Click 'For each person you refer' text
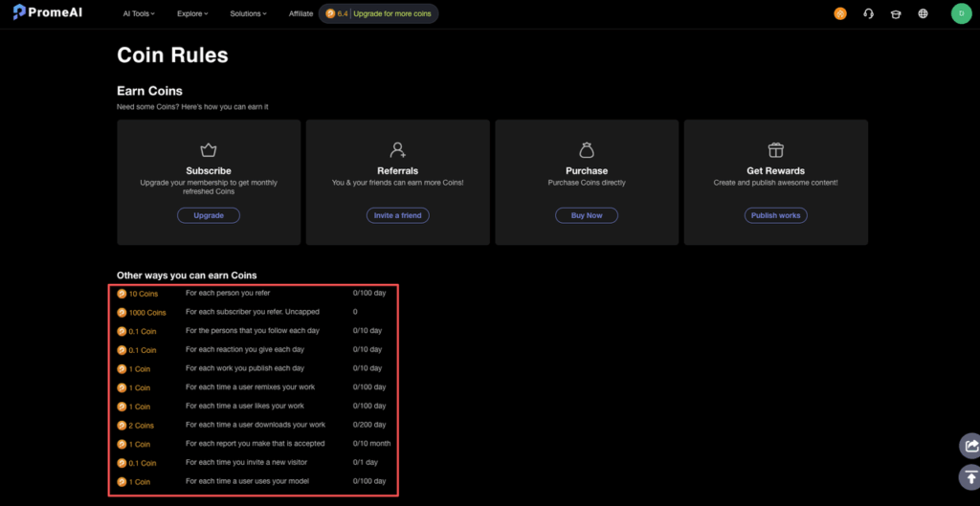Viewport: 980px width, 506px height. [228, 293]
